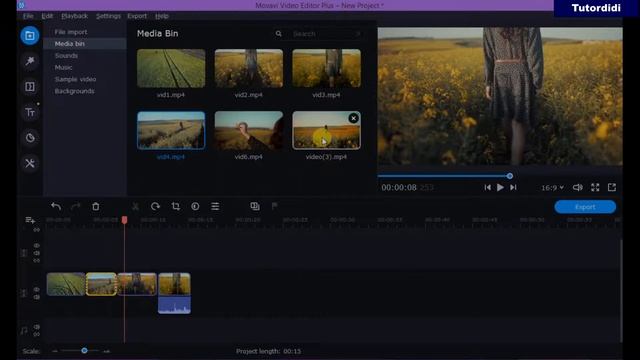Screen dimensions: 640x360
Task: Add a marker flag to timeline
Action: (275, 206)
